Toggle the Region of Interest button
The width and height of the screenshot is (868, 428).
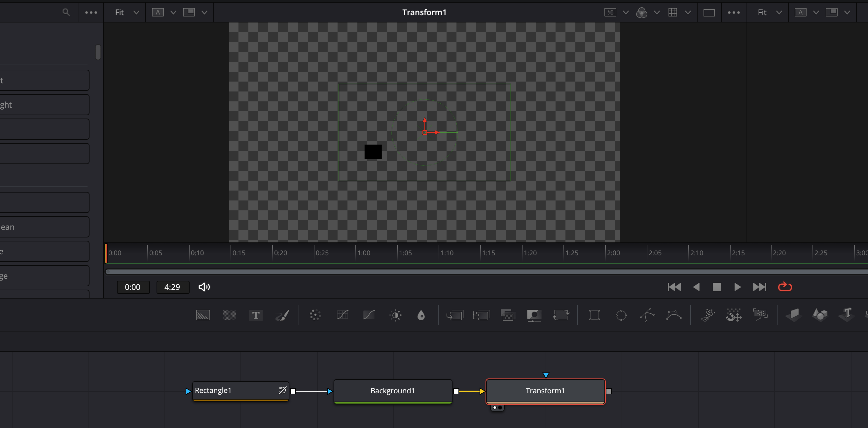tap(610, 13)
